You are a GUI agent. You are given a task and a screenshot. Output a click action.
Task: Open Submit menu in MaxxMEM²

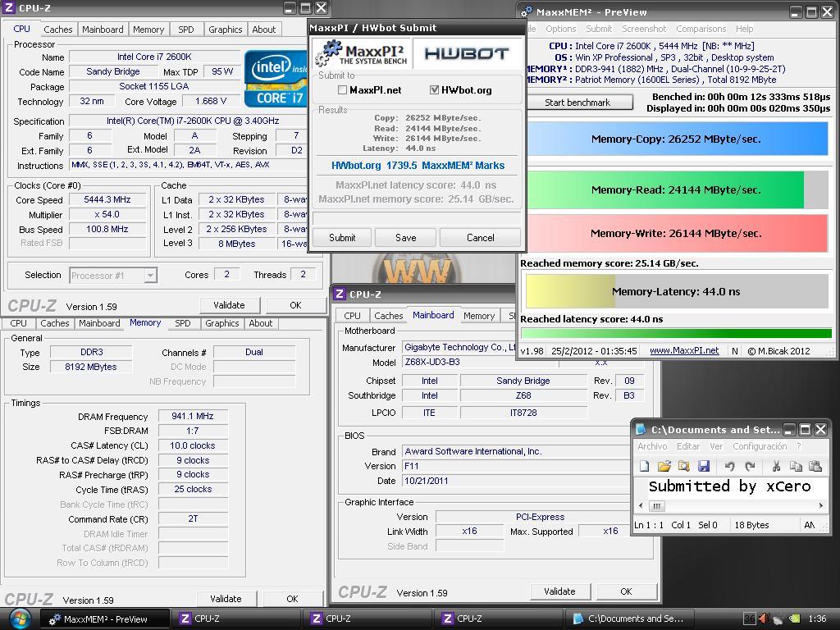pos(598,29)
